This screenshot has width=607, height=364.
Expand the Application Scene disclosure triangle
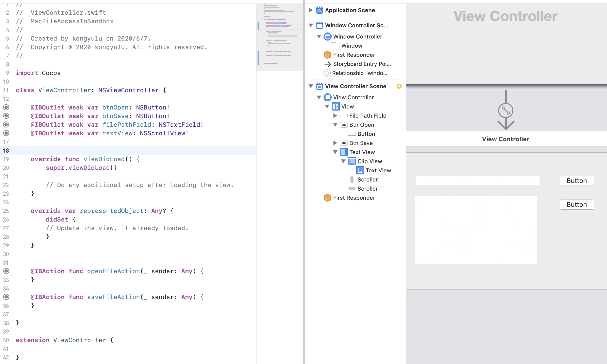310,10
